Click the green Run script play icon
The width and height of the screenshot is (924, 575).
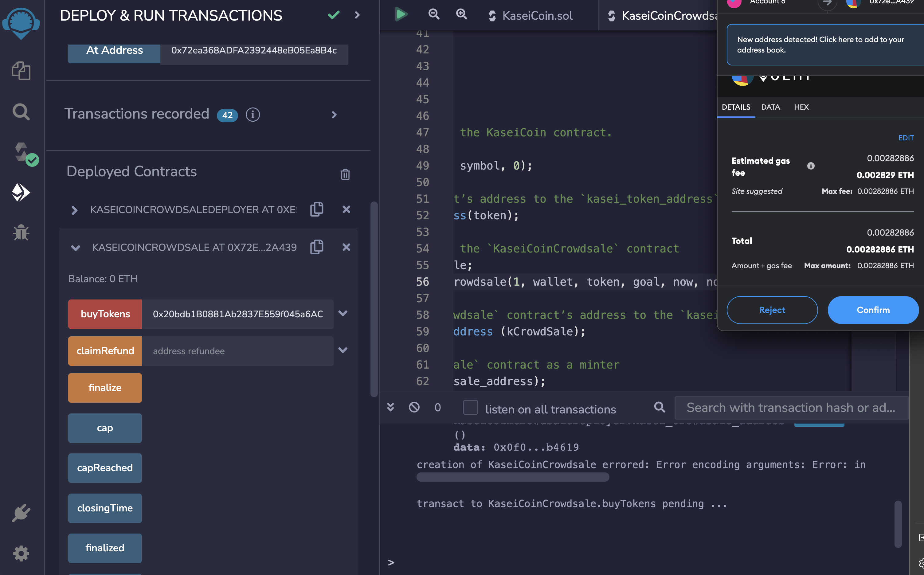(x=401, y=15)
